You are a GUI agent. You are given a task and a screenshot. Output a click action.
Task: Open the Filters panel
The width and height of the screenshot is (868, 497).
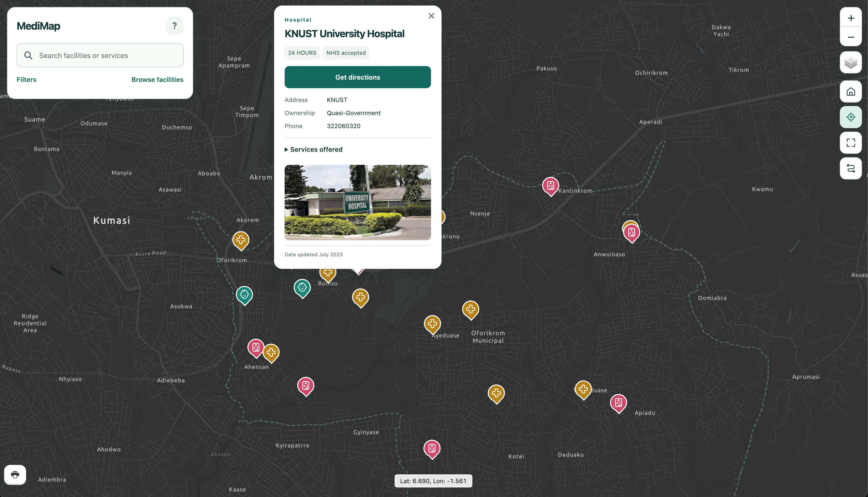26,80
